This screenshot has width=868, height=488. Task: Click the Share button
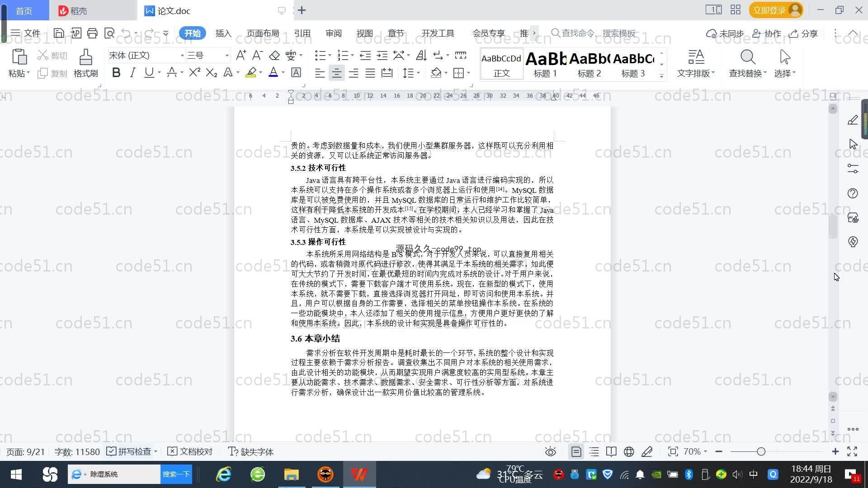pos(803,33)
